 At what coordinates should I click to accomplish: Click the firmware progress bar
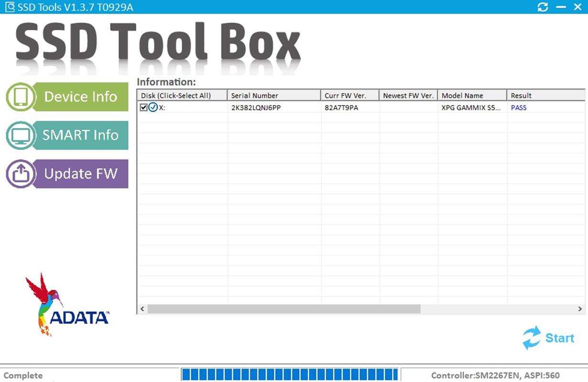[x=290, y=374]
